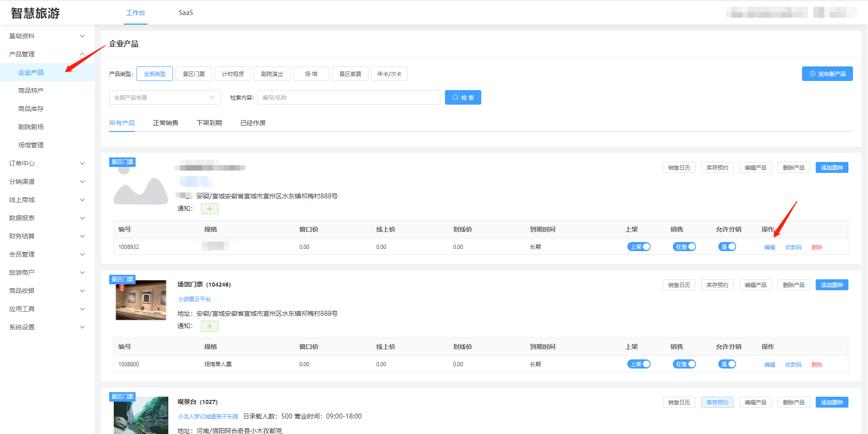Click the 编号/名称 search input field
The width and height of the screenshot is (868, 434).
[x=348, y=97]
